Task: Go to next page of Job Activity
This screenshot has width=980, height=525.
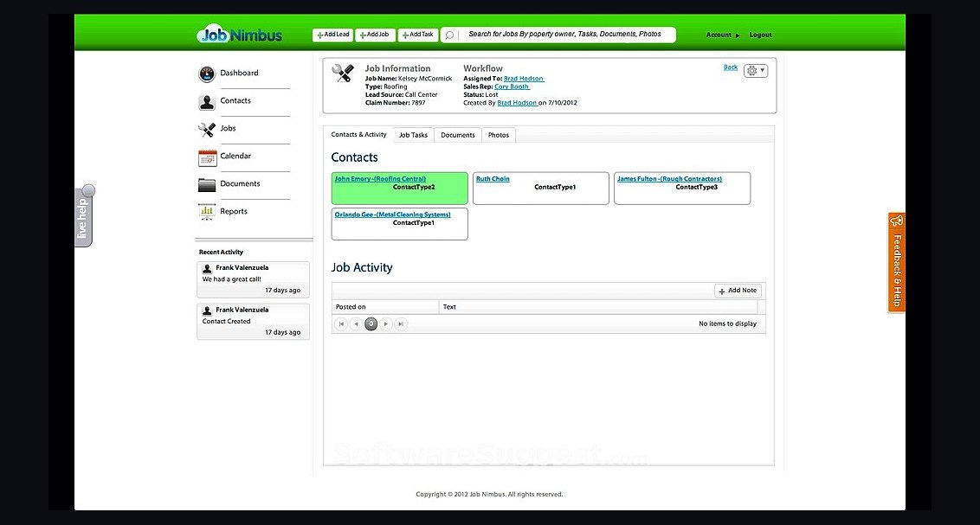Action: 386,324
